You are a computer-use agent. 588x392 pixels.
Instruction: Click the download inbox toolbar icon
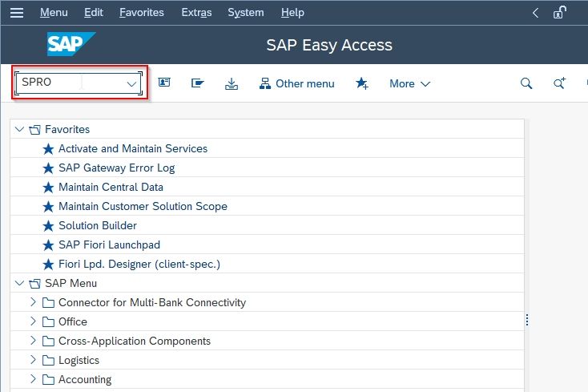click(232, 83)
